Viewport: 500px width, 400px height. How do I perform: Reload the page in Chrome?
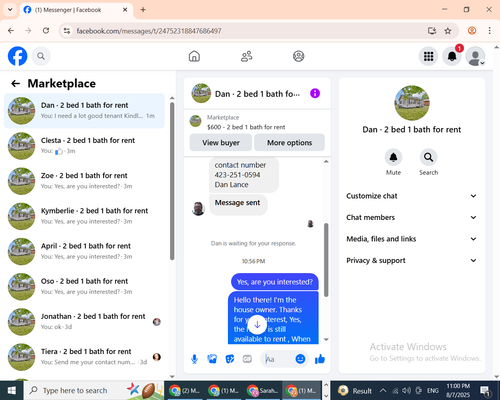pyautogui.click(x=46, y=31)
